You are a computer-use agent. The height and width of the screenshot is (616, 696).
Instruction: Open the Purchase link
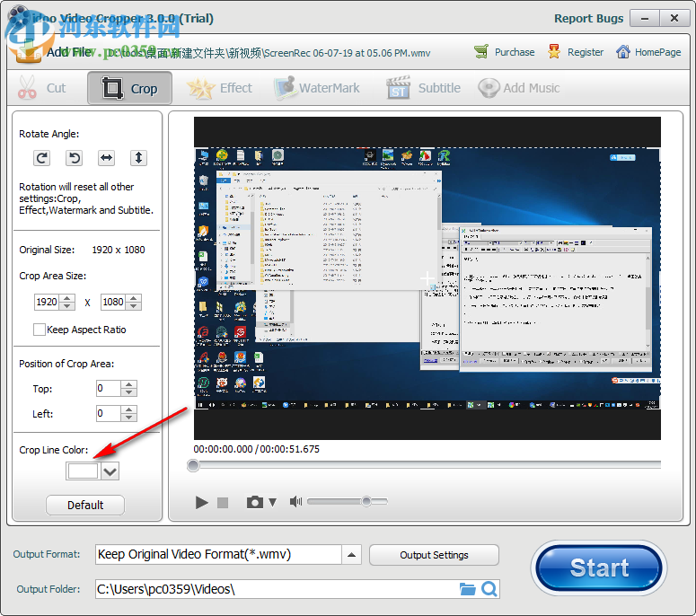click(x=504, y=52)
